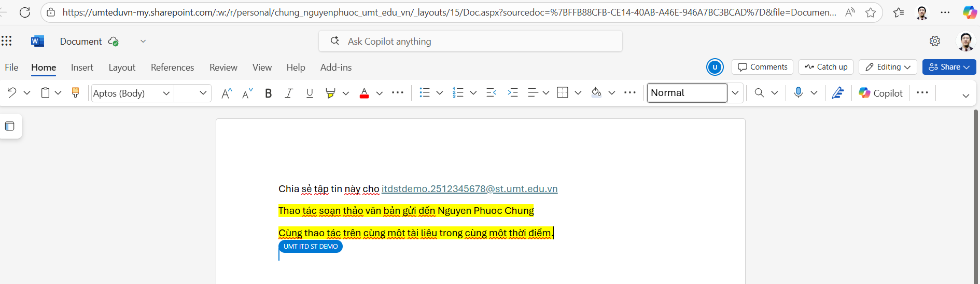980x284 pixels.
Task: Open the Normal styles dropdown
Action: (735, 93)
